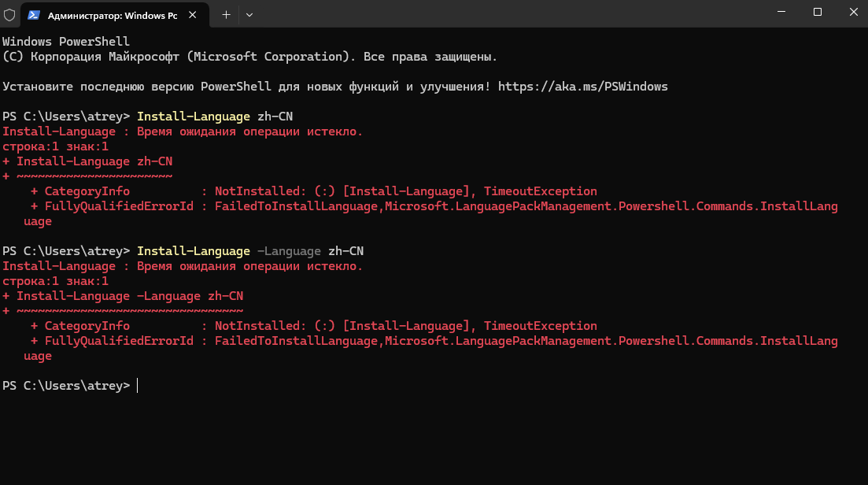This screenshot has height=485, width=868.
Task: Open a new tab with the plus button
Action: pyautogui.click(x=226, y=15)
